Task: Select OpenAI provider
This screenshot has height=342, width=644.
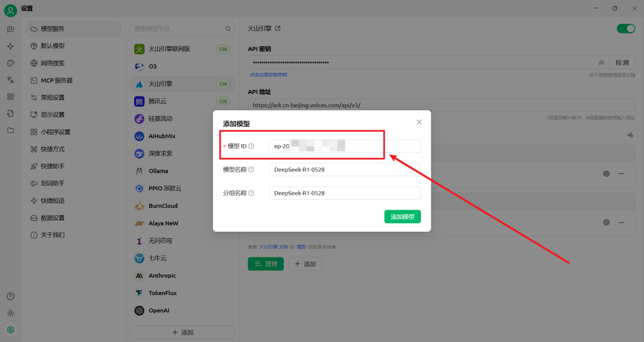Action: click(x=182, y=310)
